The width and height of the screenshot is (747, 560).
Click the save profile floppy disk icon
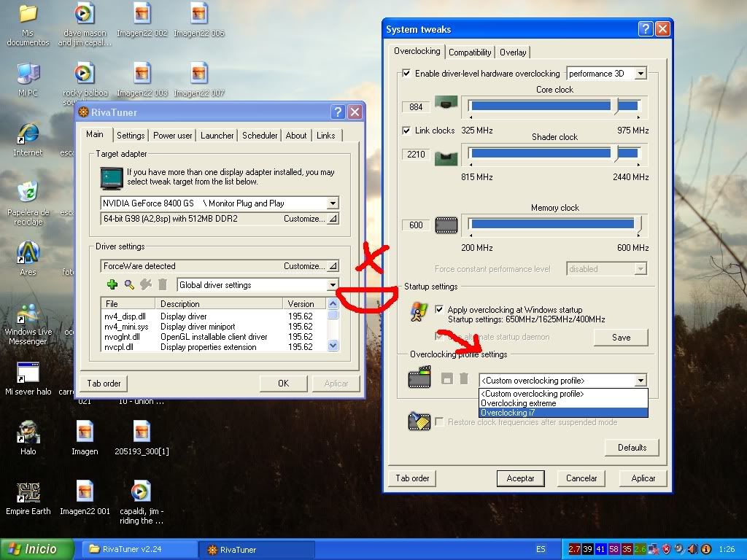[447, 379]
